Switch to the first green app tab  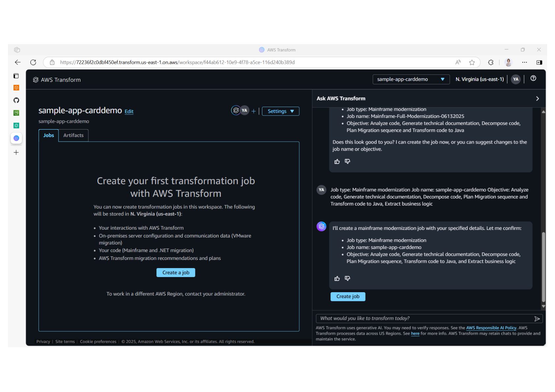click(x=16, y=113)
